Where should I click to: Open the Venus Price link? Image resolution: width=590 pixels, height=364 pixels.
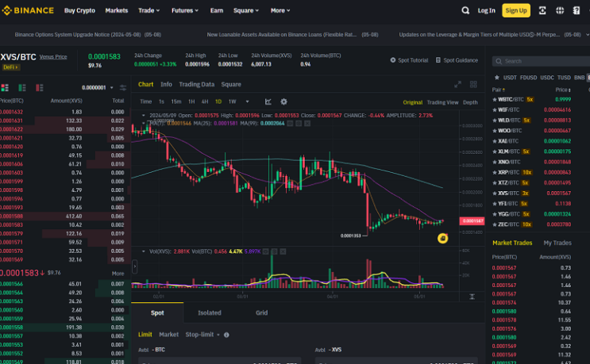[53, 57]
